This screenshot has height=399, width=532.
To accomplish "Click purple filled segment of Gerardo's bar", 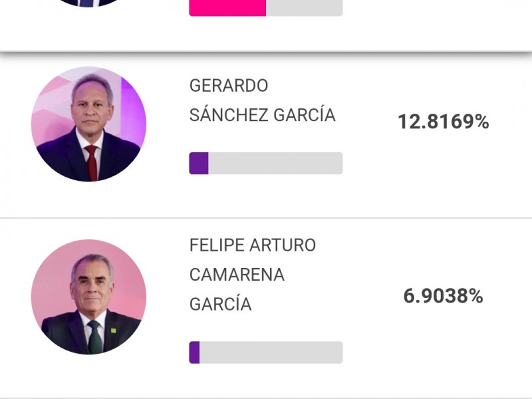I will point(199,163).
